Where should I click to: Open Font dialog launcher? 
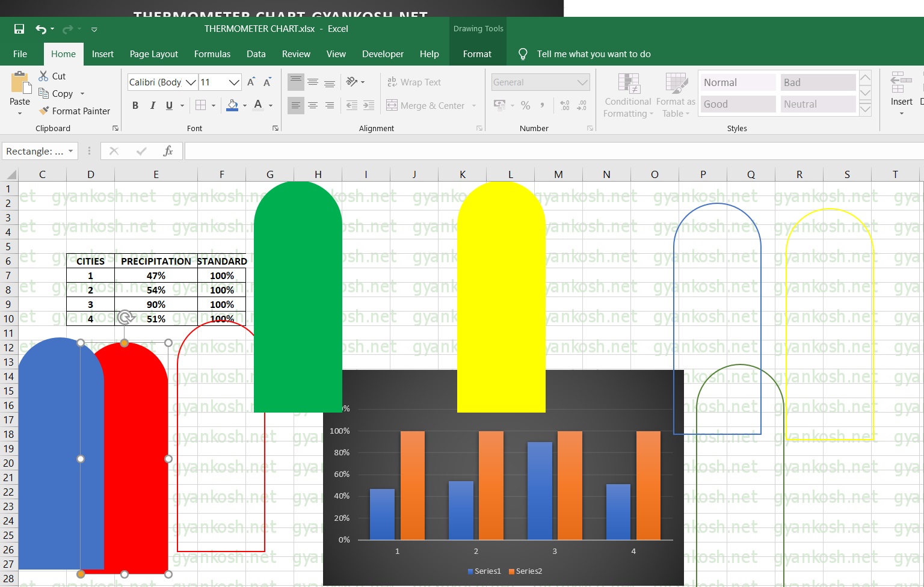276,128
